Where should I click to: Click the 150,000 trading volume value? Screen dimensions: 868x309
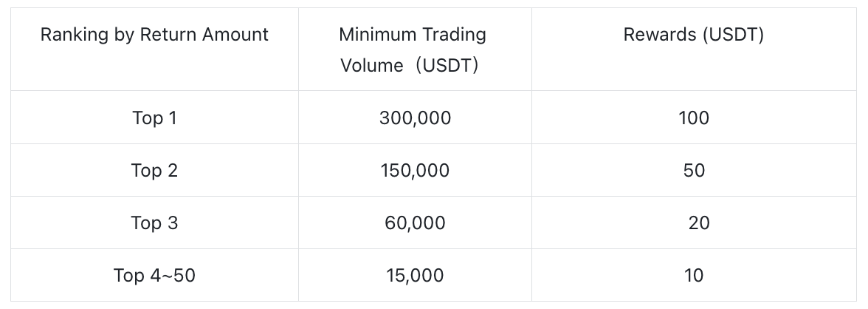pyautogui.click(x=415, y=171)
